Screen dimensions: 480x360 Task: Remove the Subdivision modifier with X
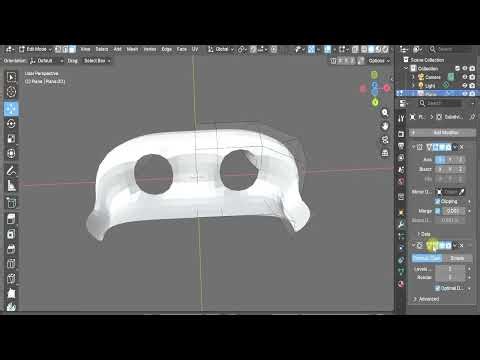pos(462,246)
